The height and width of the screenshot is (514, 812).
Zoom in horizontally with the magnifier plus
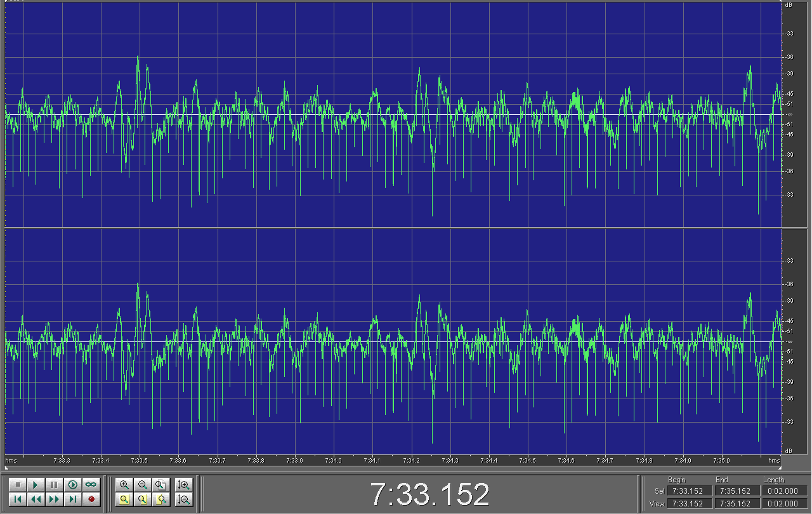[124, 485]
